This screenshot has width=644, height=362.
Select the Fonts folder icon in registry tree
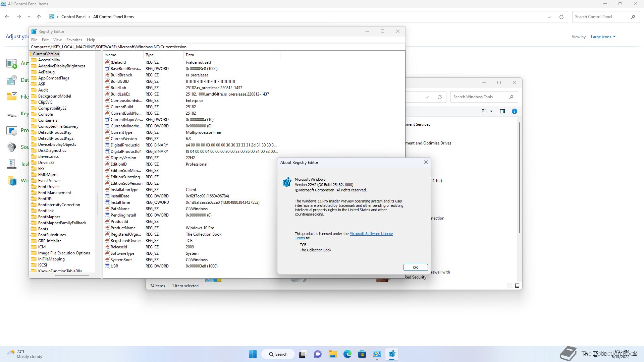(34, 229)
